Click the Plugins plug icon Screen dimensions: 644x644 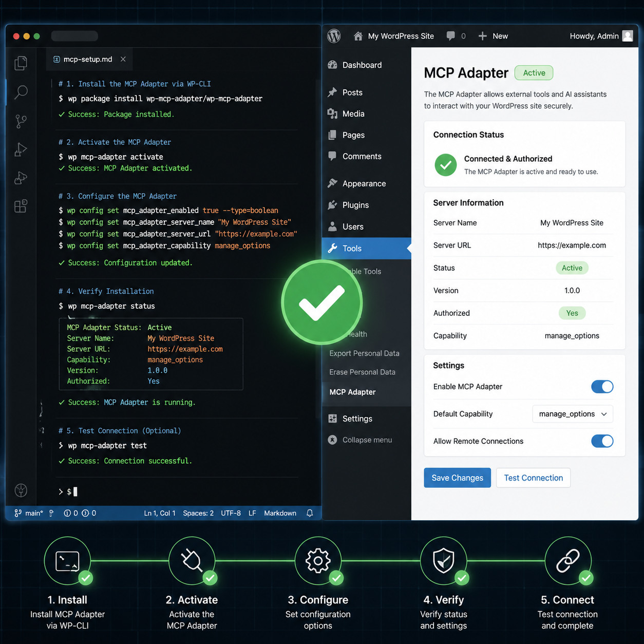(332, 205)
